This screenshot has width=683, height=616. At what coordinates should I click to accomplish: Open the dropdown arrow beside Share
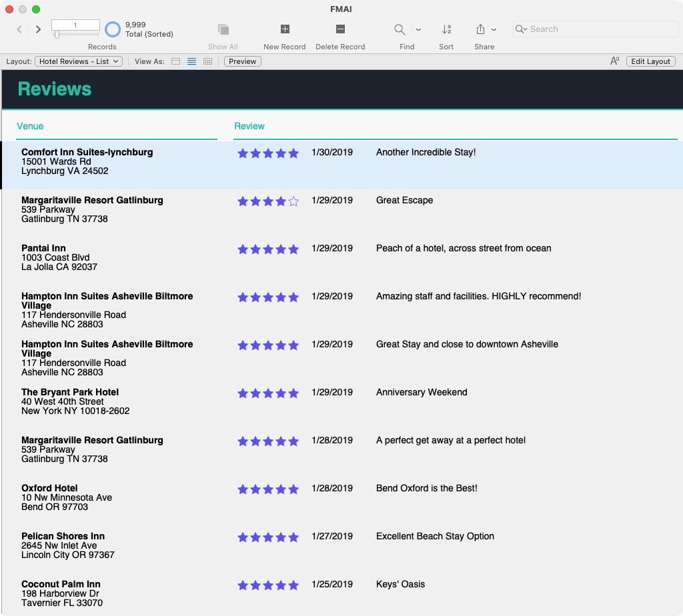click(x=495, y=29)
